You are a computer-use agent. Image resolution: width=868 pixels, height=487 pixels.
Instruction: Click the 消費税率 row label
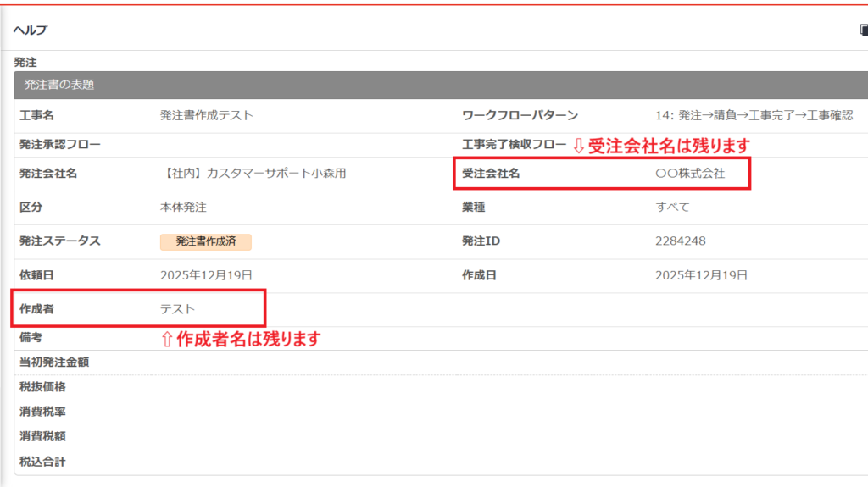[42, 412]
